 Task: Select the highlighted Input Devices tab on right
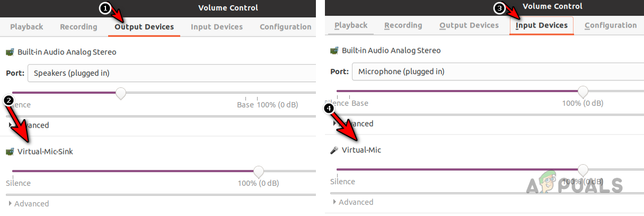[x=541, y=25]
